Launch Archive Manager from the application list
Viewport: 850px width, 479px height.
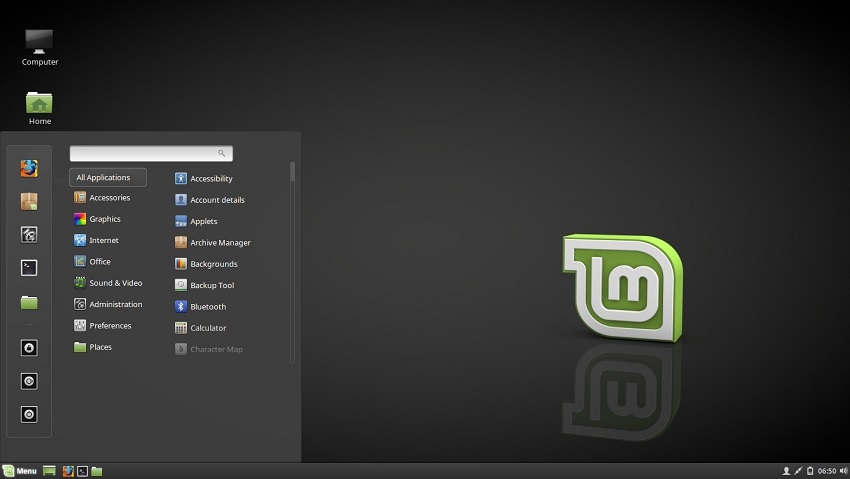220,243
